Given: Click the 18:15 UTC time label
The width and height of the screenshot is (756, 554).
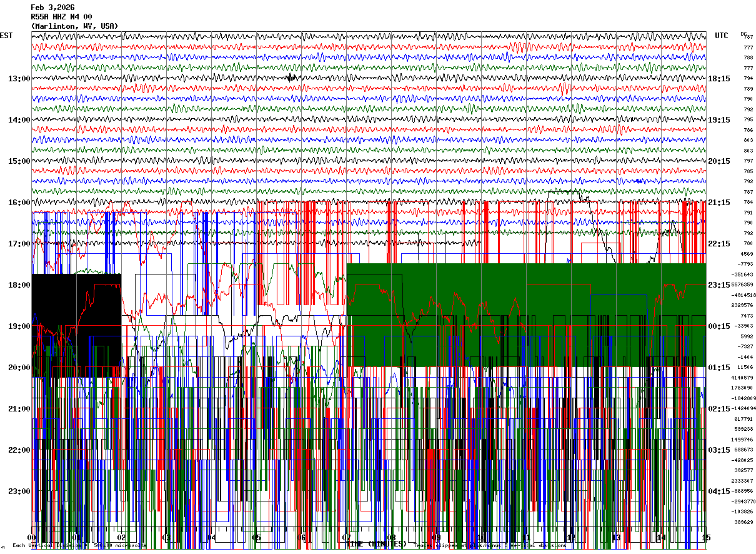Looking at the screenshot, I should [x=719, y=79].
